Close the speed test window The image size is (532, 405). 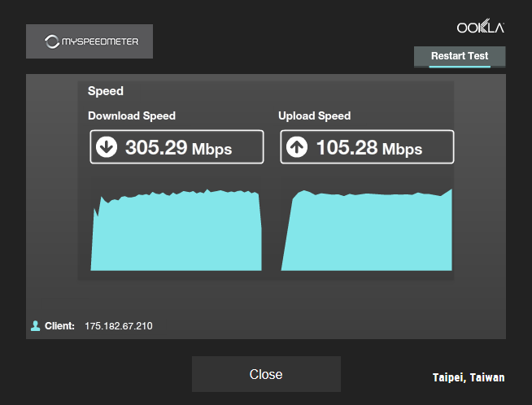point(266,374)
